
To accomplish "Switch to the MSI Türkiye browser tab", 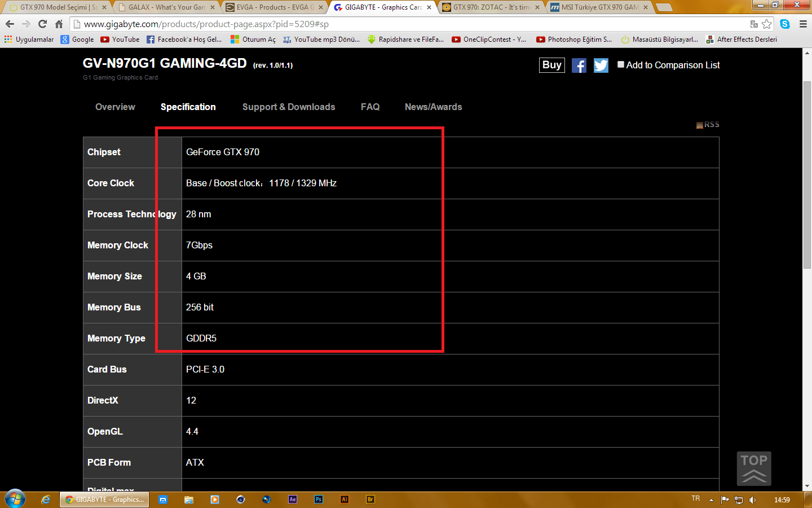I will [599, 7].
